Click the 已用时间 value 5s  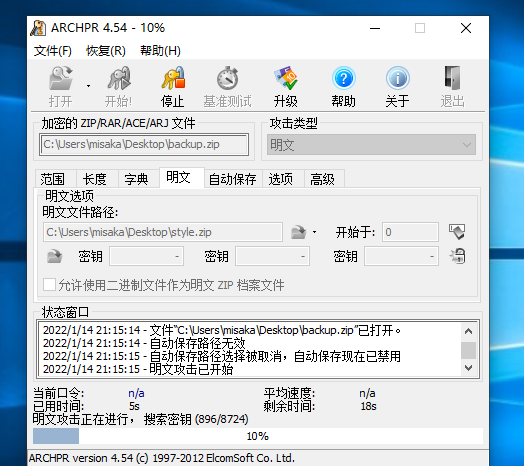tap(134, 406)
